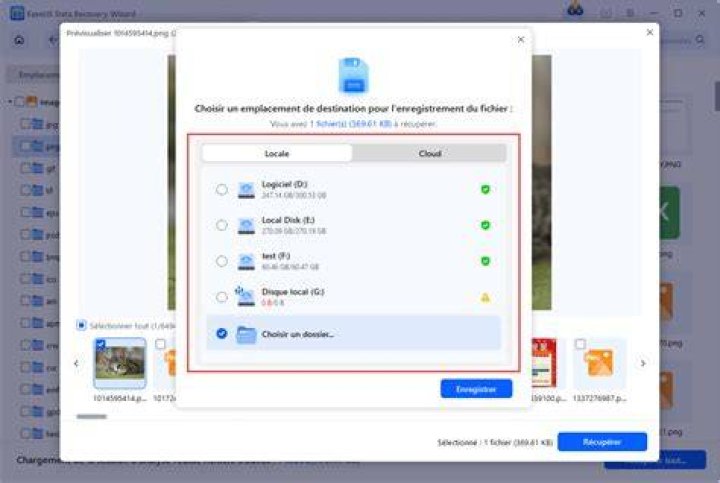Collapse the top tree node arrow
The image size is (720, 483).
point(10,101)
